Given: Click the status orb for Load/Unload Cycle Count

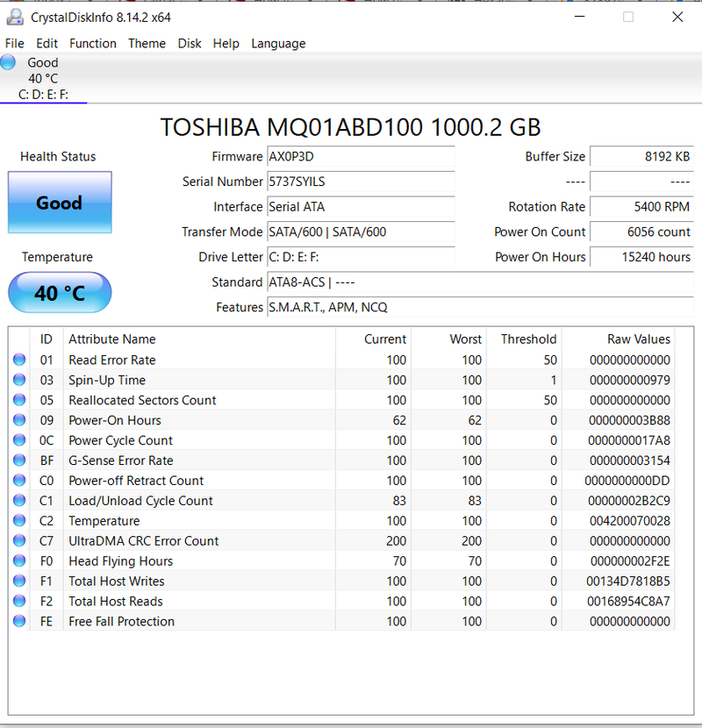Looking at the screenshot, I should 19,501.
